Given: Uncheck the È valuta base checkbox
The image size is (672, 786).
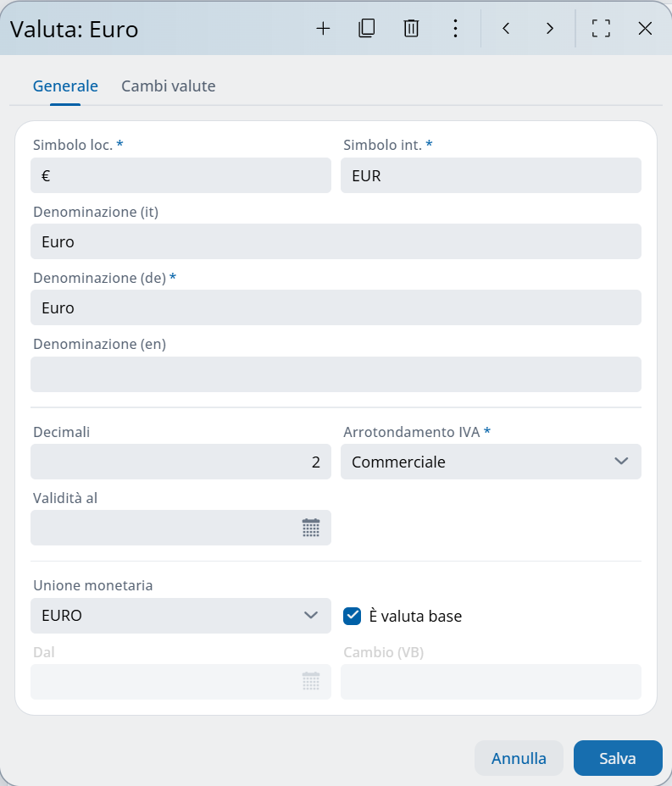Looking at the screenshot, I should tap(353, 616).
